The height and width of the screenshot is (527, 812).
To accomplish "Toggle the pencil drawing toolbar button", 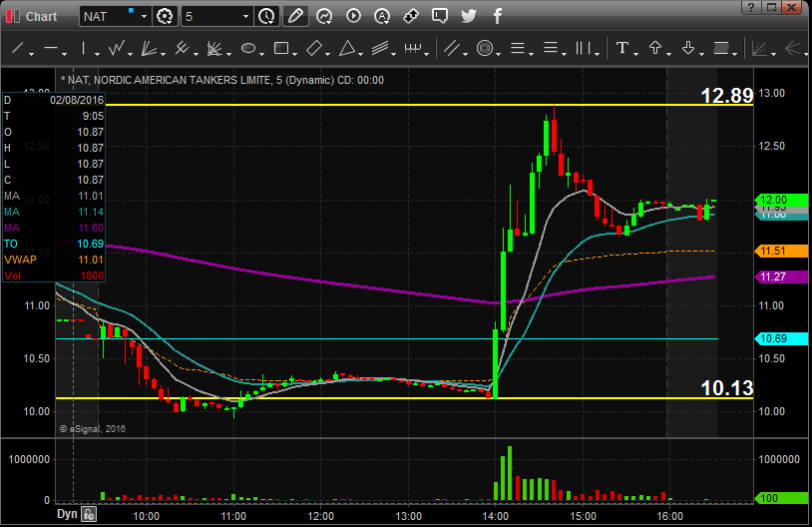I will (x=295, y=17).
